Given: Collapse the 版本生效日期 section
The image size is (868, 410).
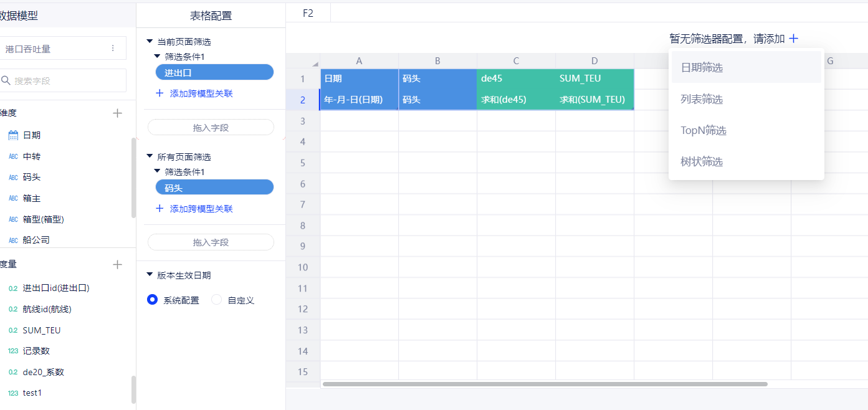Looking at the screenshot, I should [x=150, y=275].
